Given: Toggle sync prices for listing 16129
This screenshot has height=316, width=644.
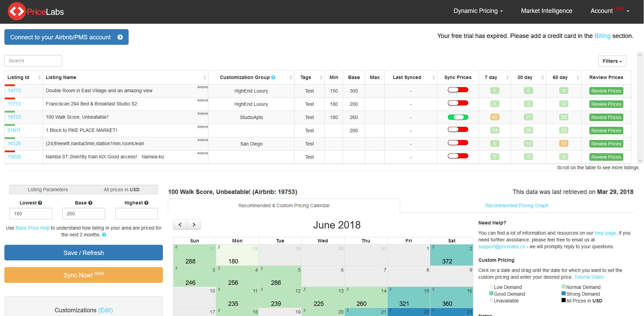Looking at the screenshot, I should point(458,143).
